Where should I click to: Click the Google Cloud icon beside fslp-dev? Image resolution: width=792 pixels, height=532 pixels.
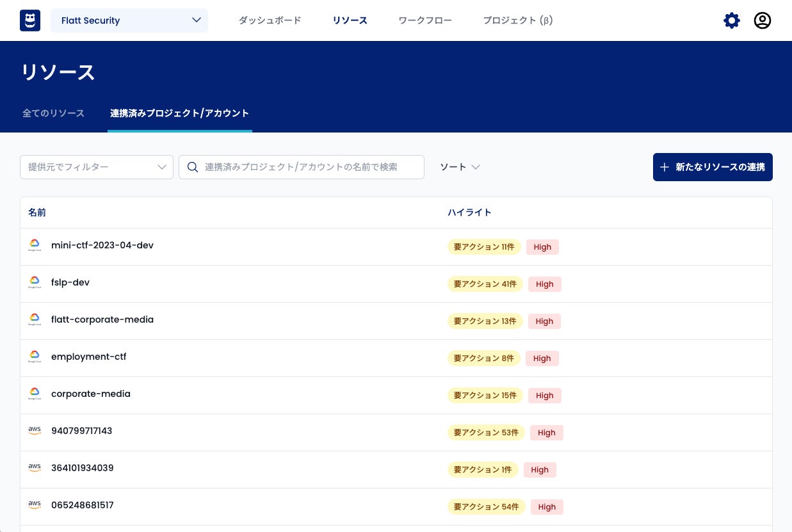pyautogui.click(x=35, y=283)
